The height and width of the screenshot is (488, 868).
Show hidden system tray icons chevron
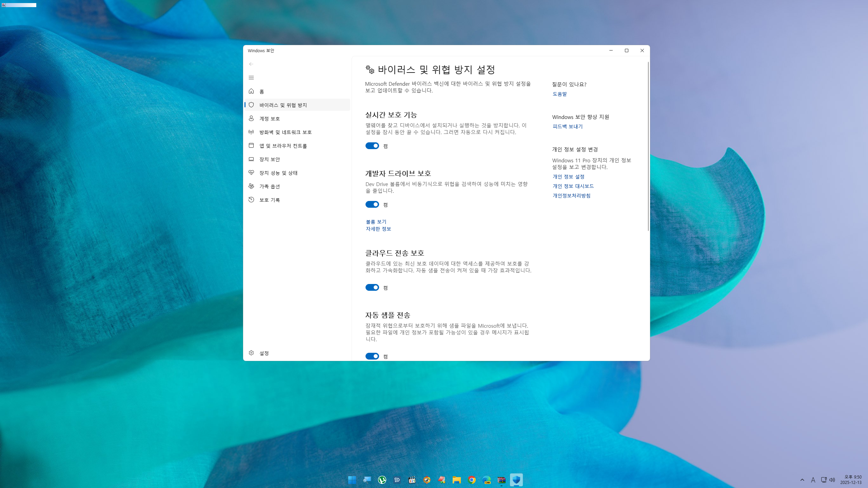802,480
